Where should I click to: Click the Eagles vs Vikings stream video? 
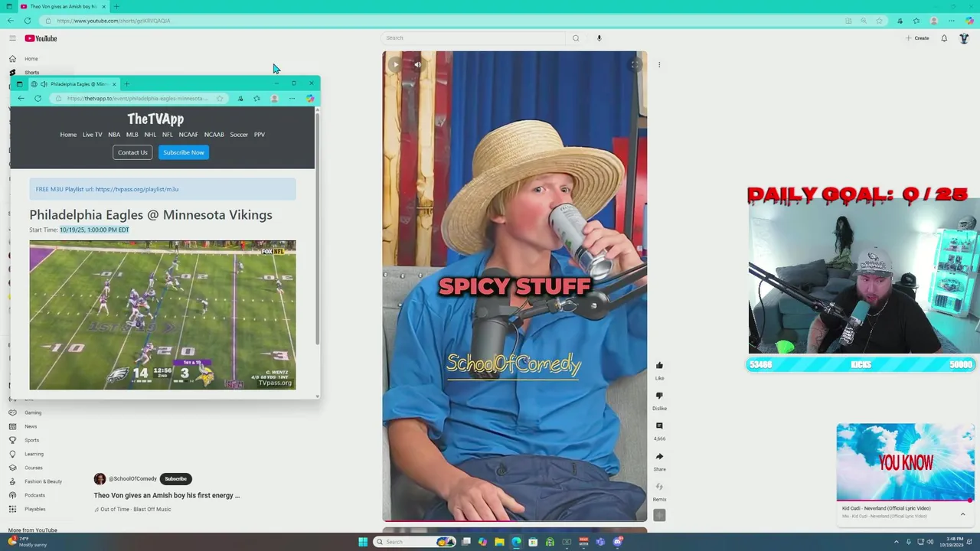pos(162,315)
